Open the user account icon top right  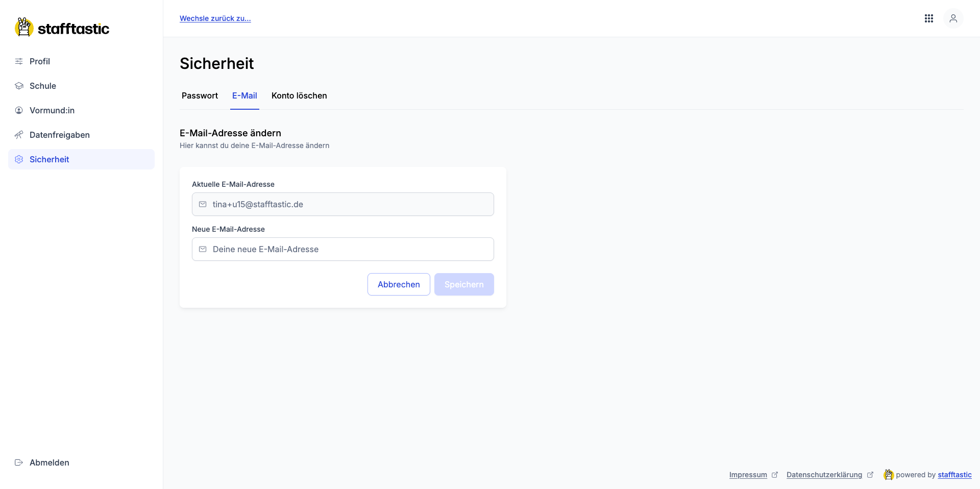(x=954, y=18)
